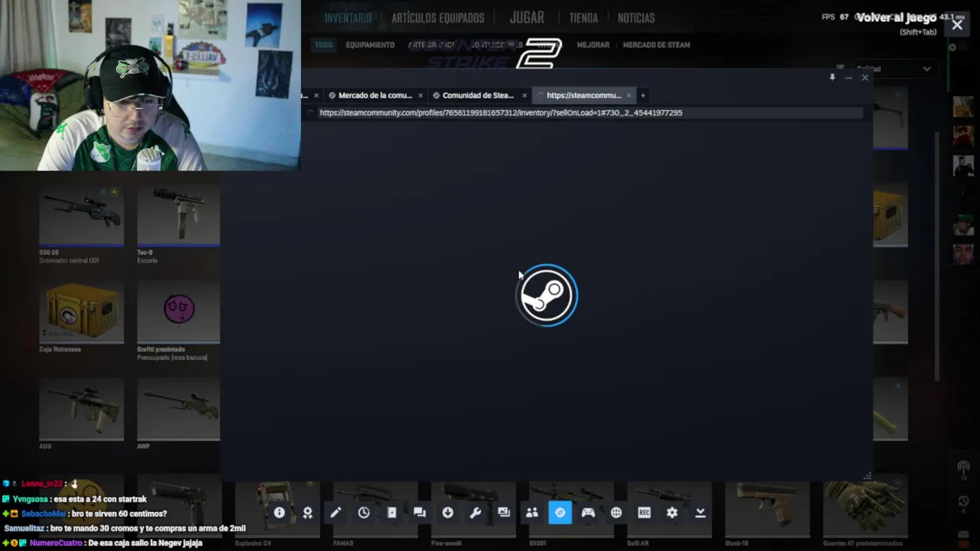This screenshot has width=980, height=551.
Task: Open TIENDA in the game top menu
Action: (583, 18)
